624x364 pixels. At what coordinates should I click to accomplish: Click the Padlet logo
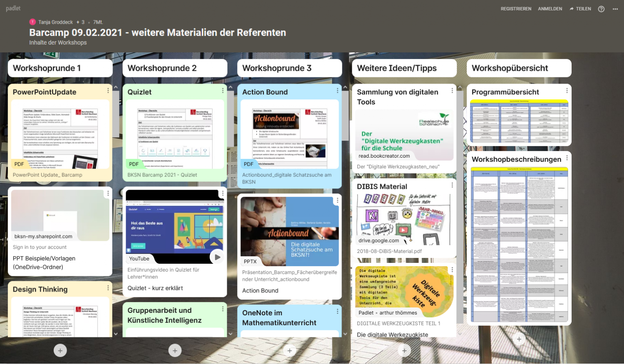[13, 8]
